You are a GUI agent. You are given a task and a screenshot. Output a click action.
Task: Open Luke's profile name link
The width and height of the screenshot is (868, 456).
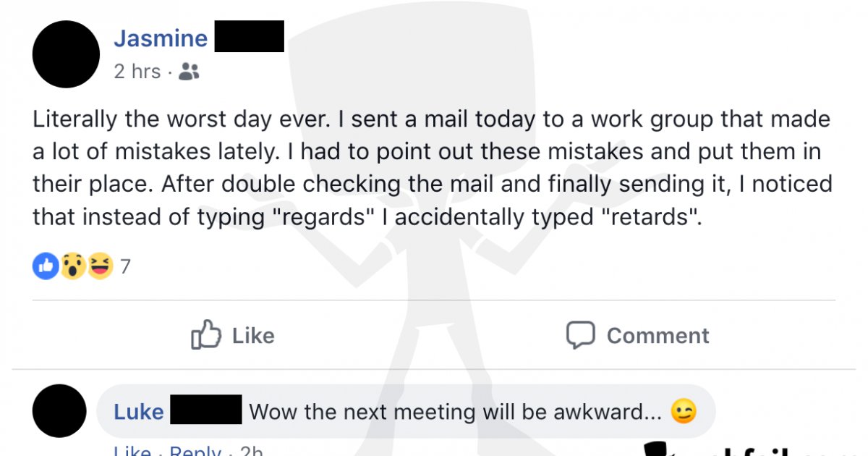click(138, 412)
